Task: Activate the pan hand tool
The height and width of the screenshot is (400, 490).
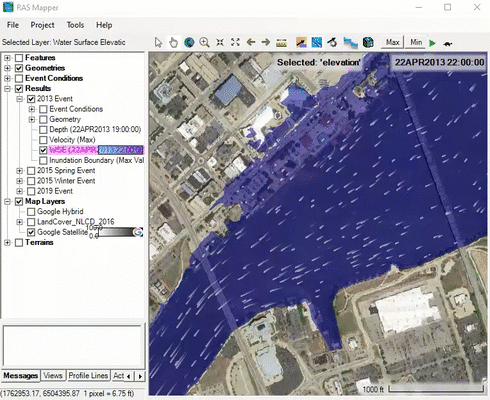Action: click(x=173, y=43)
